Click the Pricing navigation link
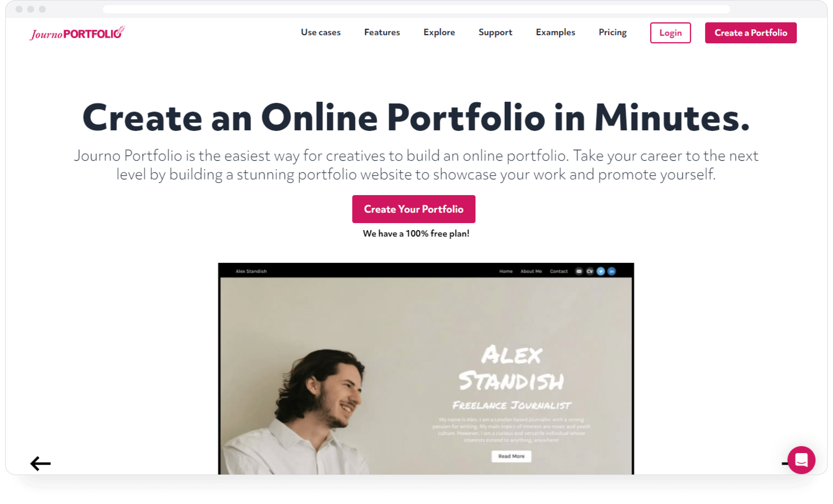 pos(612,33)
